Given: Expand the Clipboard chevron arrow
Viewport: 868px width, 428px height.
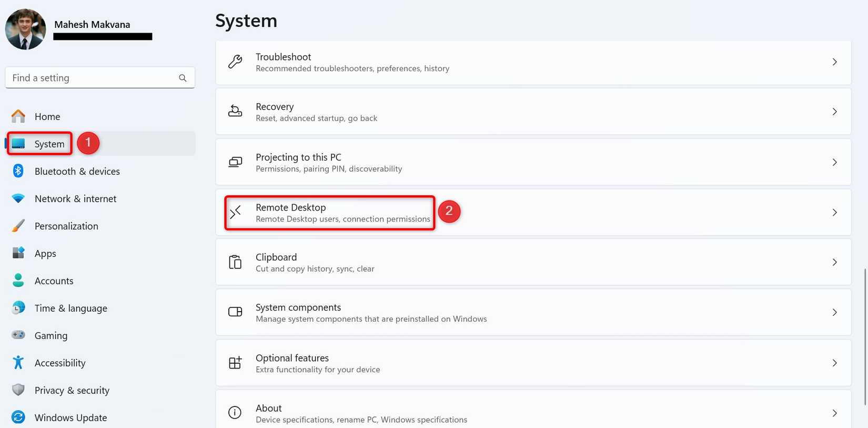Looking at the screenshot, I should (834, 262).
